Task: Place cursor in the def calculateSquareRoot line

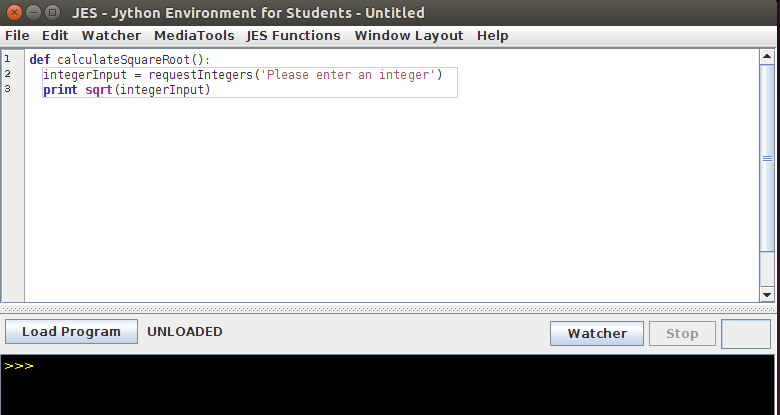Action: click(x=120, y=60)
